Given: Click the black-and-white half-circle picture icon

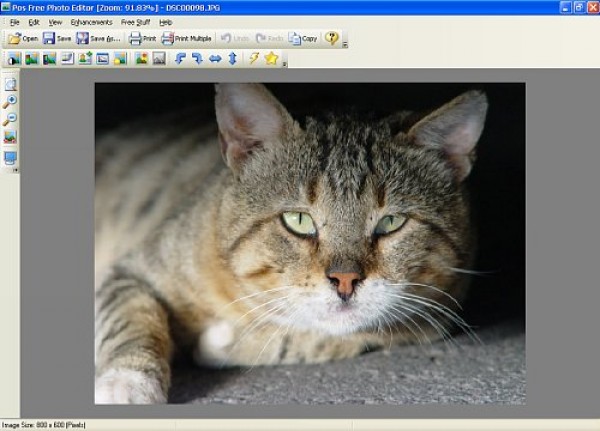Looking at the screenshot, I should click(14, 59).
